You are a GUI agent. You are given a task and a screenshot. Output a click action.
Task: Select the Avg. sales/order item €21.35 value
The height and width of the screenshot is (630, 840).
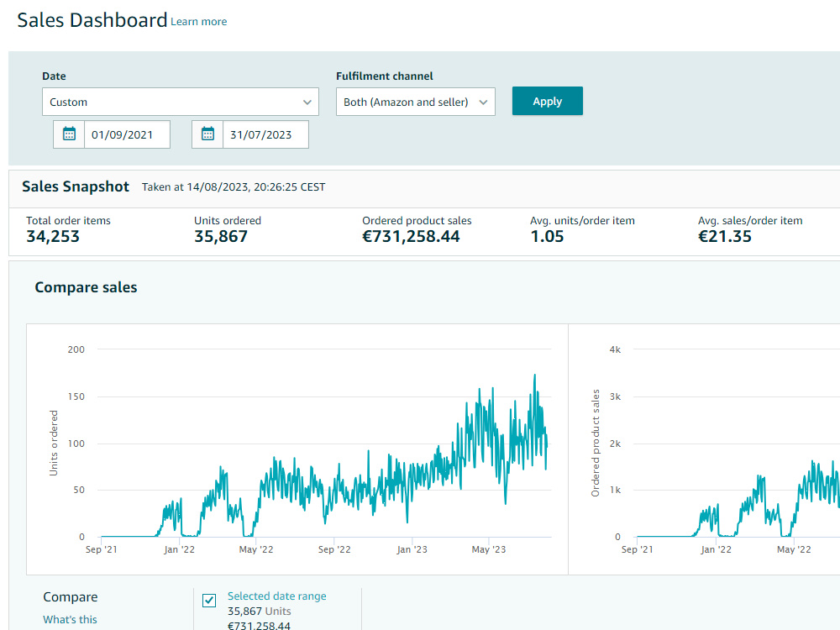[725, 236]
